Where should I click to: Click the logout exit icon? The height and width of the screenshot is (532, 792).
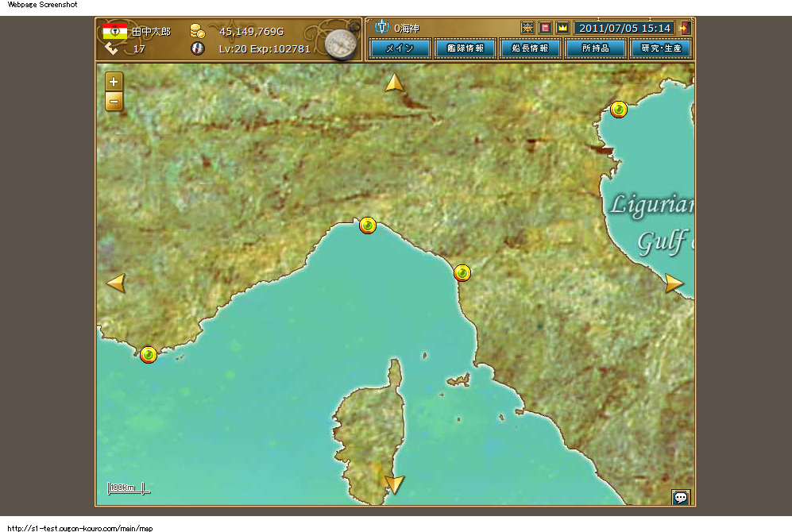(684, 28)
